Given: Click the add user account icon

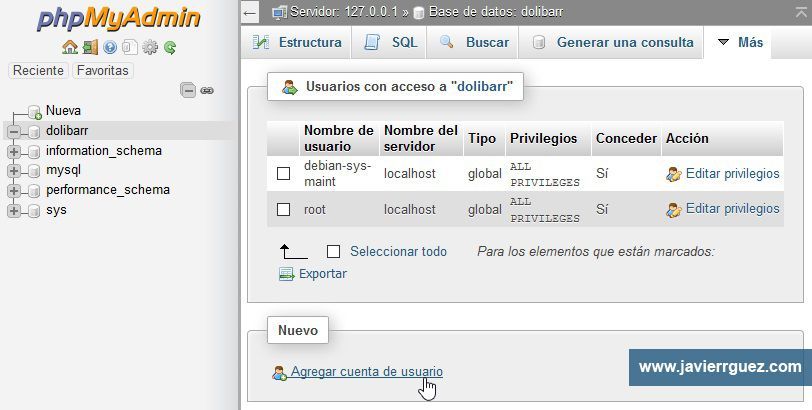Looking at the screenshot, I should pos(280,373).
